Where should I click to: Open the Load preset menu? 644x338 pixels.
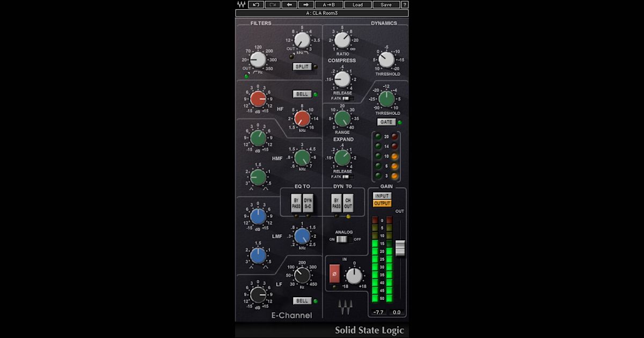tap(357, 5)
